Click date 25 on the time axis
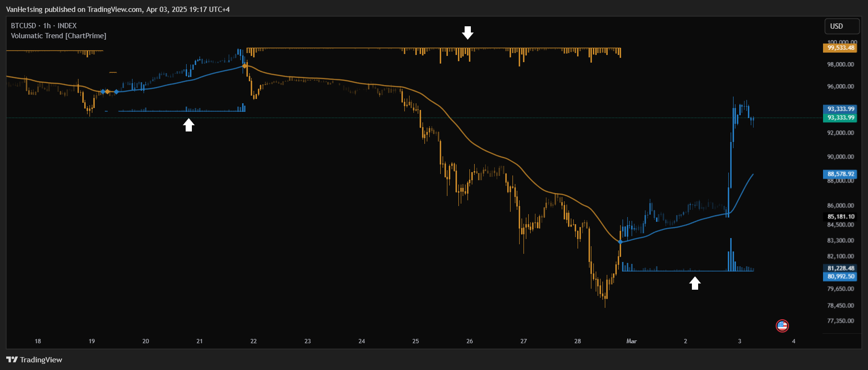Screen dimensions: 868x370 416,341
